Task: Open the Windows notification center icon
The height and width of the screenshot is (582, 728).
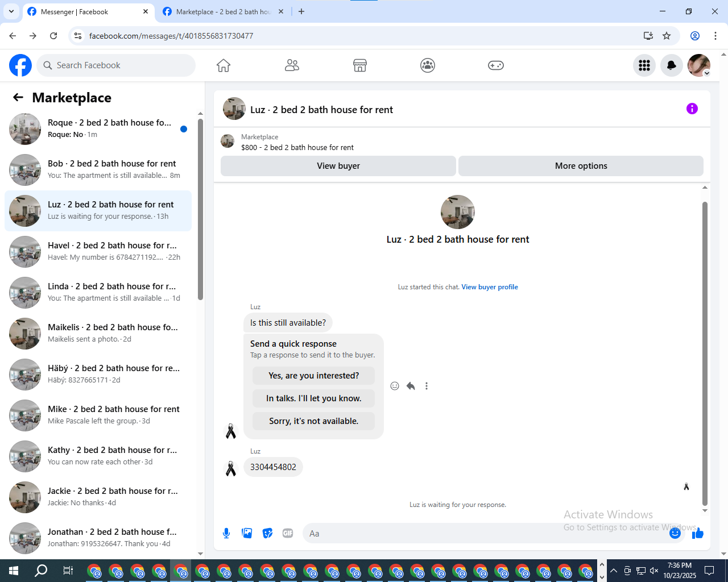Action: 709,571
